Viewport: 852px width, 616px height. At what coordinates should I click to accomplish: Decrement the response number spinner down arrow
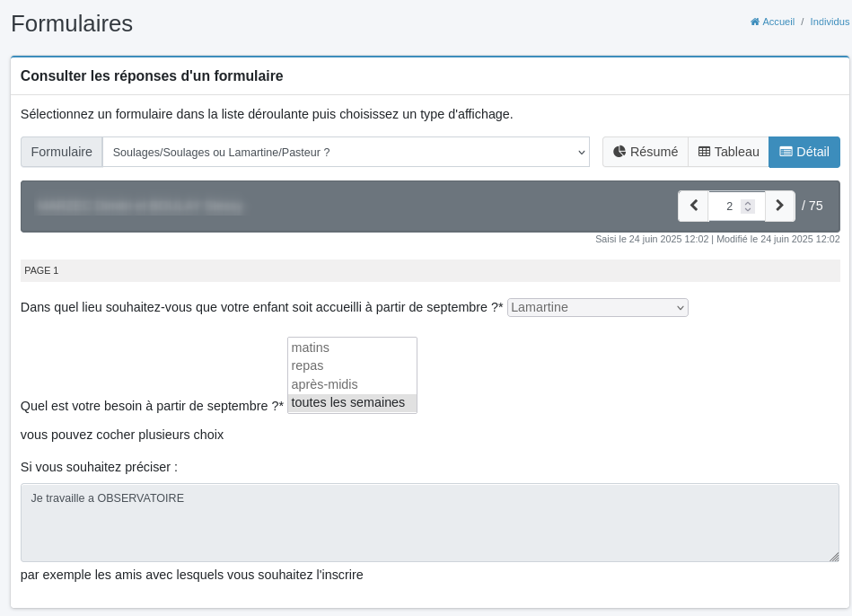tap(748, 209)
